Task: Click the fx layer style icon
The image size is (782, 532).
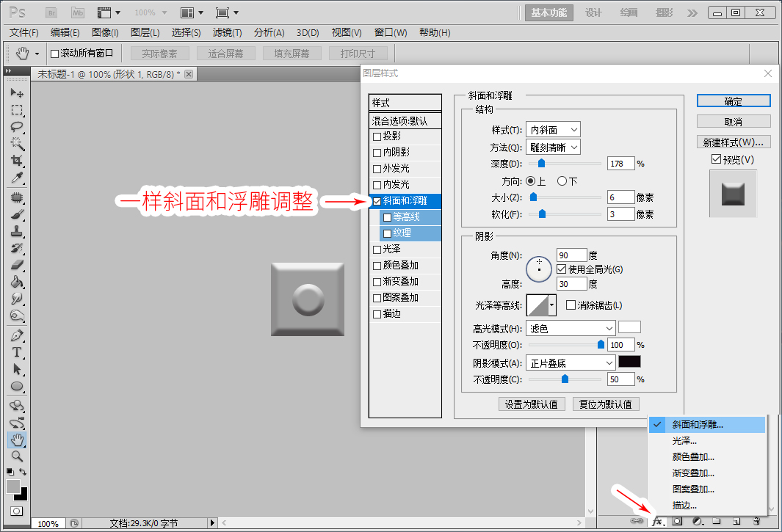Action: click(x=658, y=522)
